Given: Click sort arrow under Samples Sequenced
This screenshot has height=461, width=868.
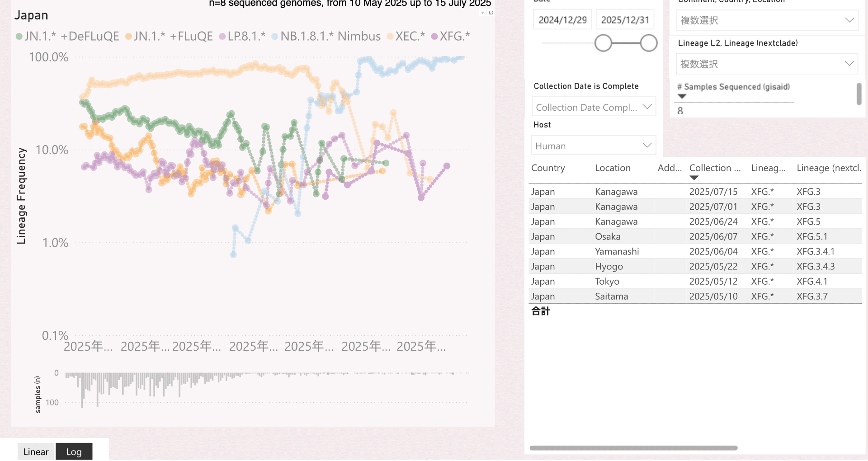Looking at the screenshot, I should (682, 96).
